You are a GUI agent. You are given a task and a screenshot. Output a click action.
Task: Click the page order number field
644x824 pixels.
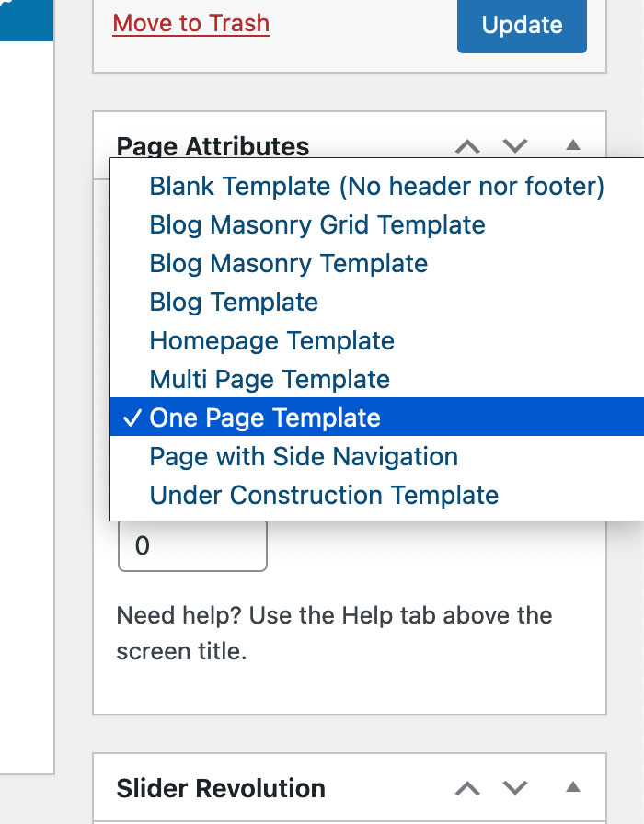tap(192, 546)
